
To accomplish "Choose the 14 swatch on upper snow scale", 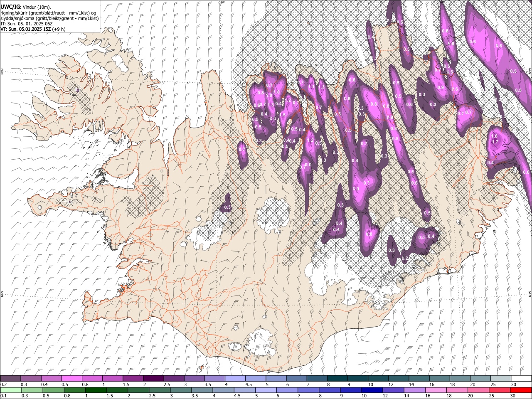I will [x=419, y=378].
